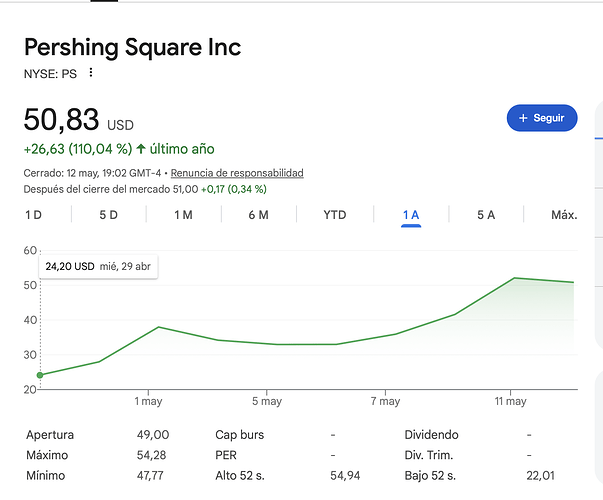Click the Div. Trim. label
603x500 pixels.
coord(429,455)
